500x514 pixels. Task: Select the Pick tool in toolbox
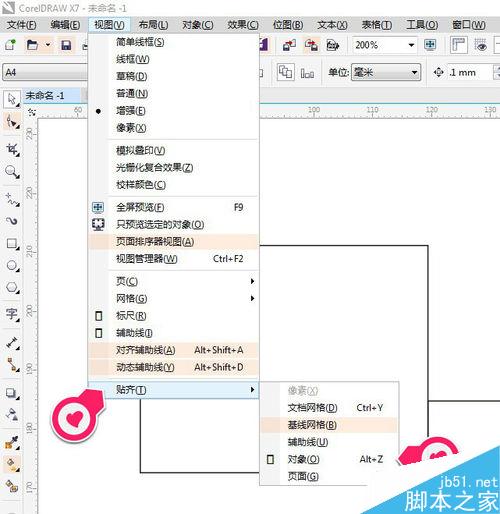point(12,99)
